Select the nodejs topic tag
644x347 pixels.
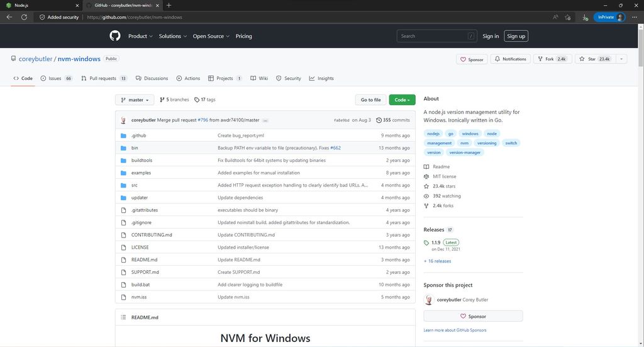point(433,134)
